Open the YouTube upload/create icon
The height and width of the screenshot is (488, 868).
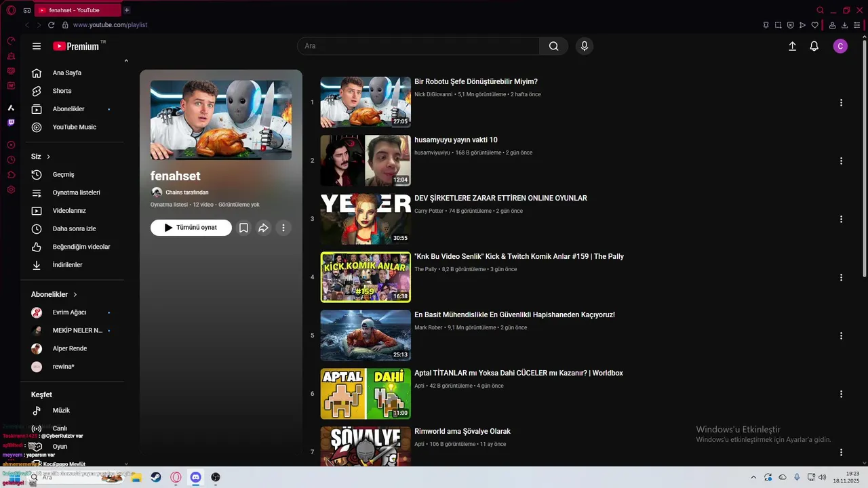pyautogui.click(x=792, y=46)
